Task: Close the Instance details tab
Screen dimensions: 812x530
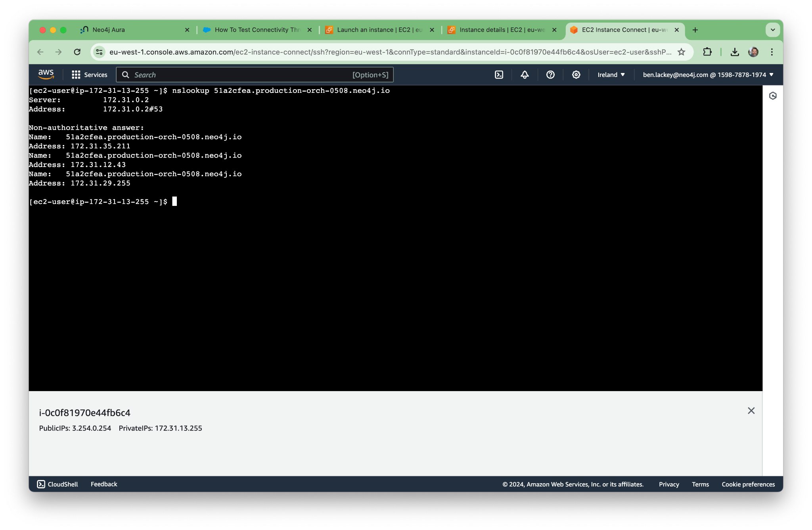Action: pyautogui.click(x=554, y=30)
